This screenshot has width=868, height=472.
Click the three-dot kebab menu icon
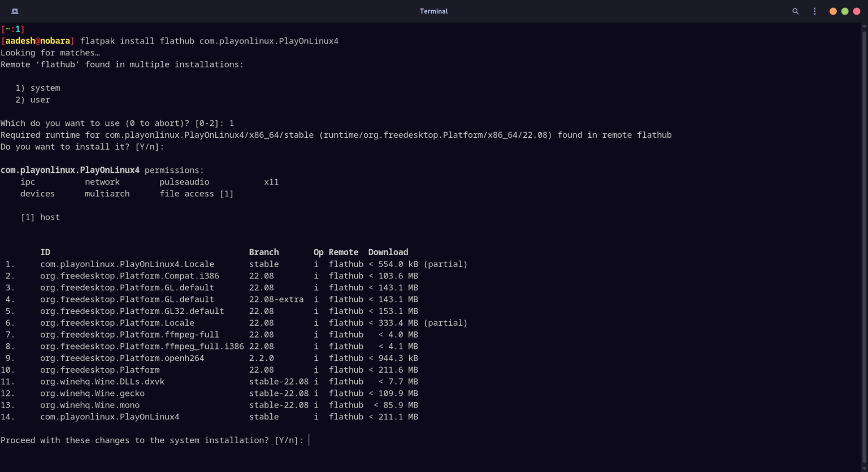point(814,11)
